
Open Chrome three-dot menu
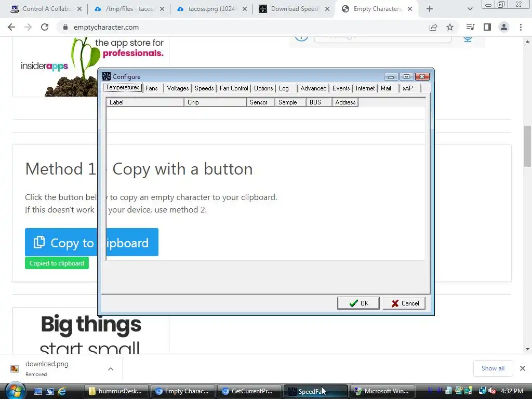coord(521,27)
